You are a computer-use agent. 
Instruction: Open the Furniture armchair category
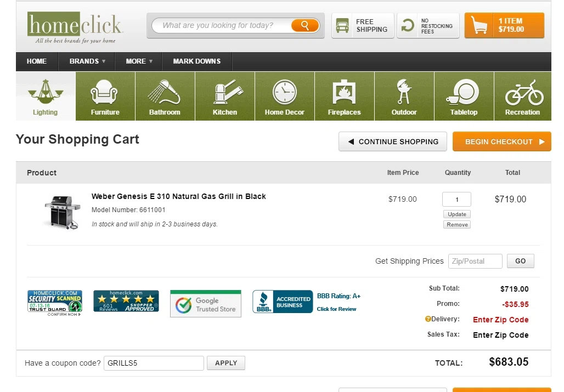pyautogui.click(x=105, y=96)
